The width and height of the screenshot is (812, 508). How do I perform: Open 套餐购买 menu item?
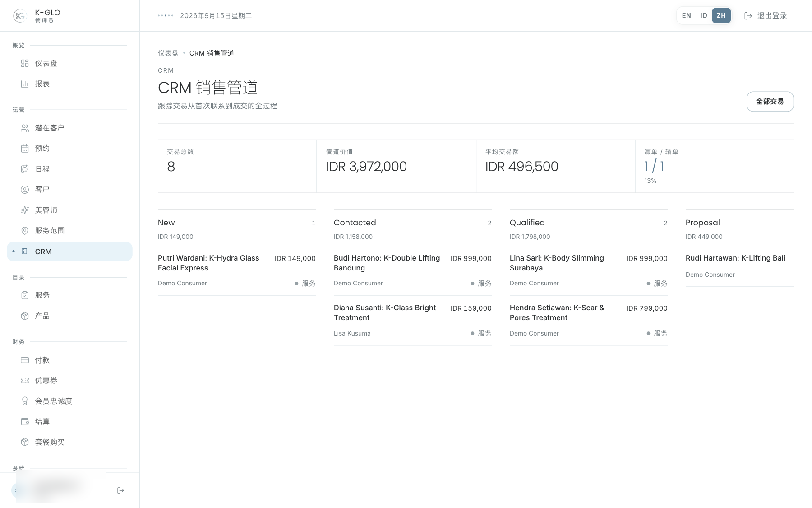click(x=69, y=442)
